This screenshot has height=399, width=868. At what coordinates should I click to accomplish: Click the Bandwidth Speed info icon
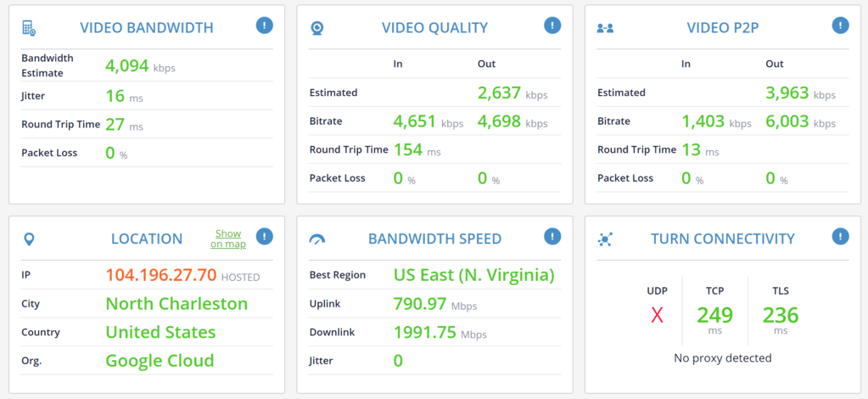(x=552, y=237)
